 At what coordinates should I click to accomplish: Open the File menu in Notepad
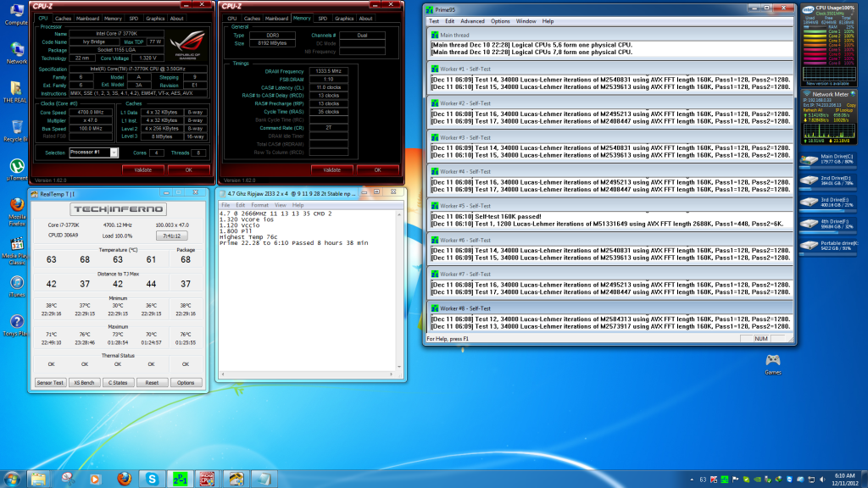(225, 205)
